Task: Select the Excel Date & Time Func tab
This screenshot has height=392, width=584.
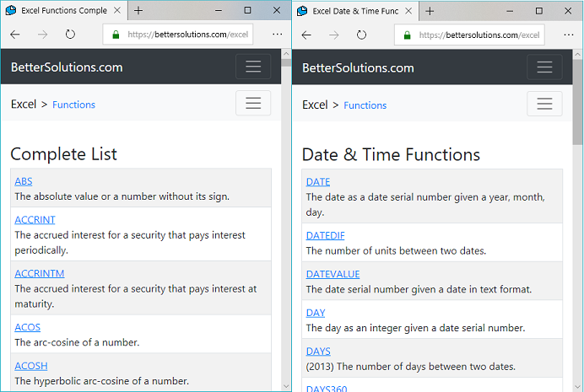Action: [x=355, y=11]
